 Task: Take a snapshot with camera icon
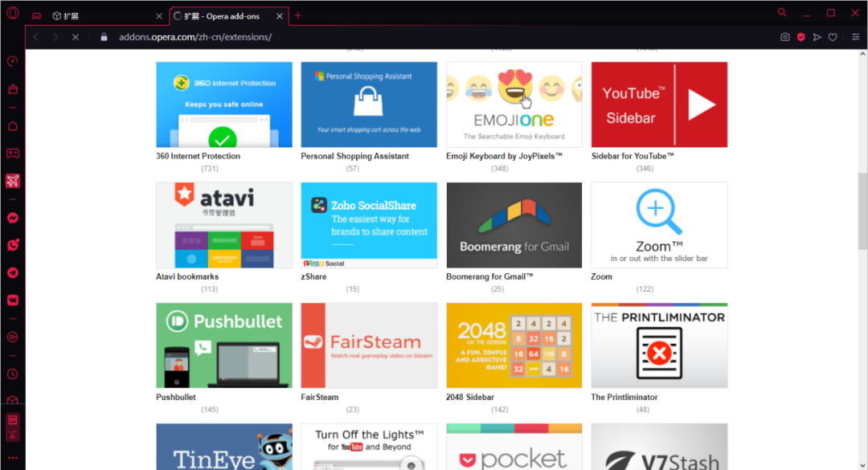click(785, 37)
